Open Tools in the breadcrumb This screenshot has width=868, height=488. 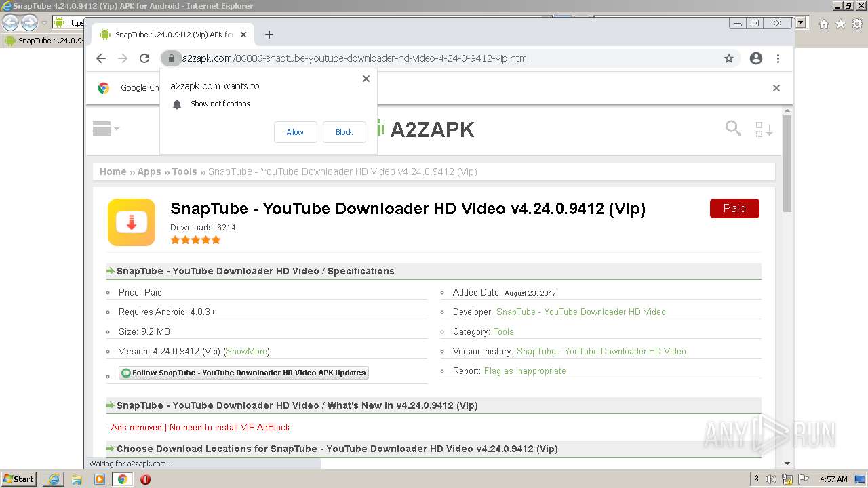(184, 171)
